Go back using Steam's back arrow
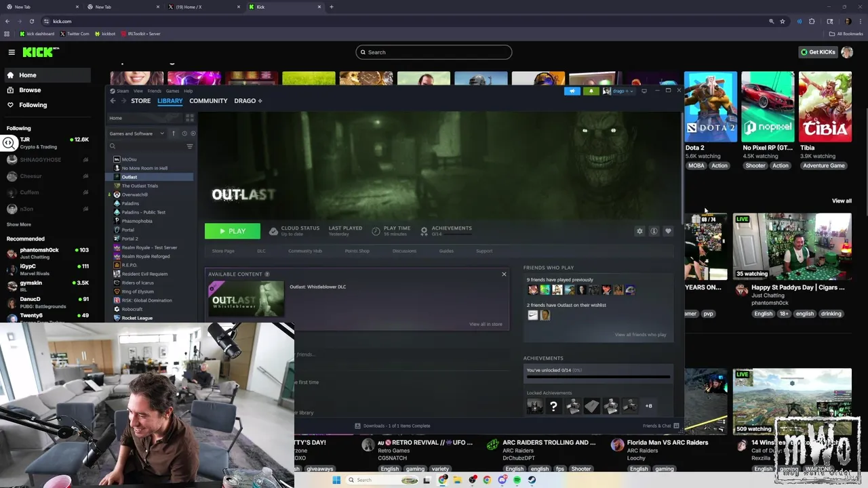The width and height of the screenshot is (868, 488). coord(113,101)
